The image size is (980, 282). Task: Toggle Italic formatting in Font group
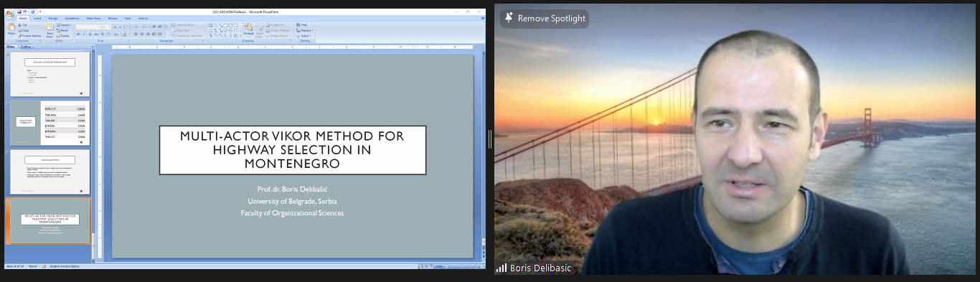(x=84, y=34)
